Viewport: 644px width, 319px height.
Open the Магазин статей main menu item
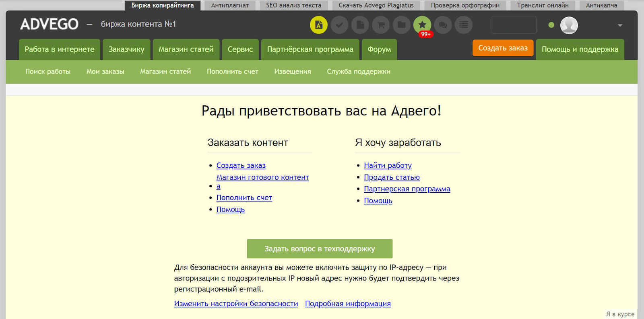pos(186,49)
